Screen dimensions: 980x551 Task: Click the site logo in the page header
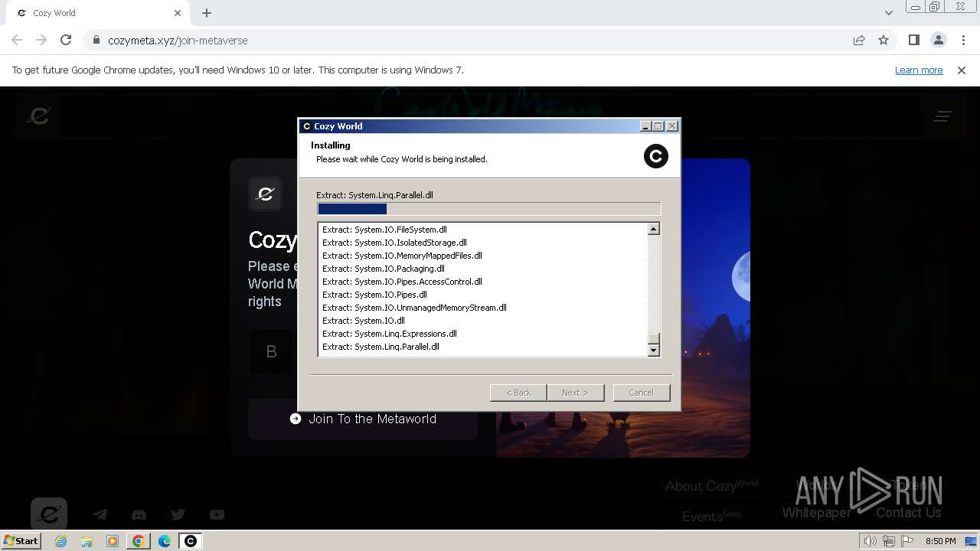click(x=39, y=116)
